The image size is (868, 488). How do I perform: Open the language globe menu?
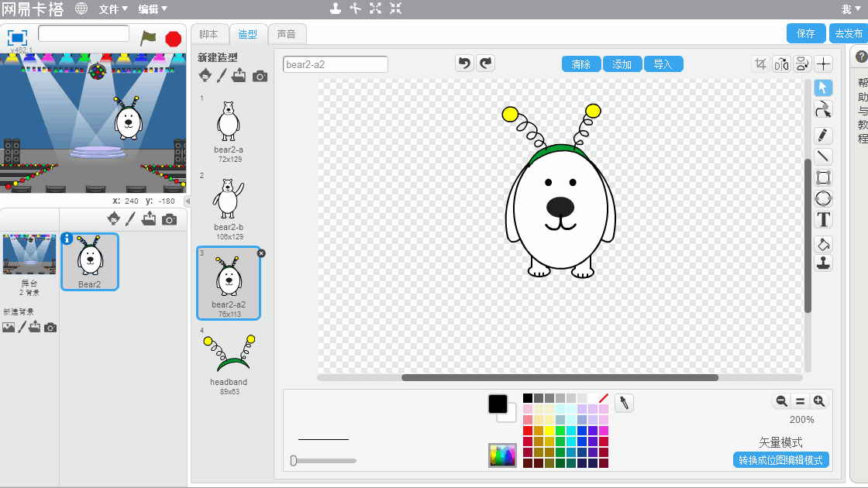pos(81,9)
